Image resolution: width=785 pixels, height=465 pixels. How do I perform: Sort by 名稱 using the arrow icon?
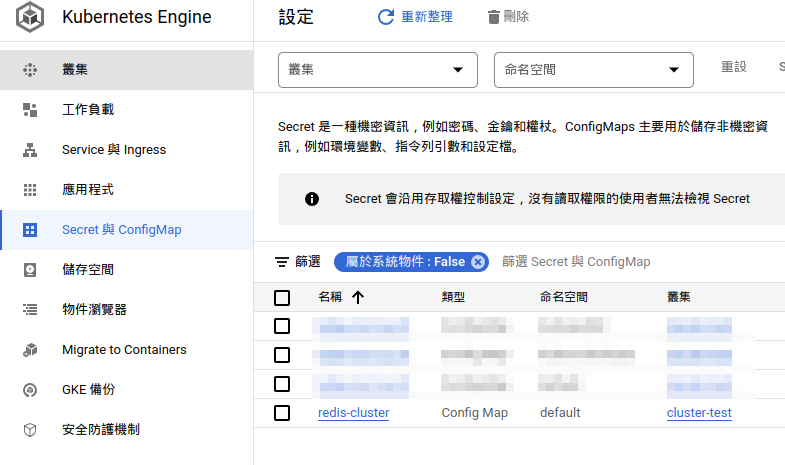click(357, 297)
